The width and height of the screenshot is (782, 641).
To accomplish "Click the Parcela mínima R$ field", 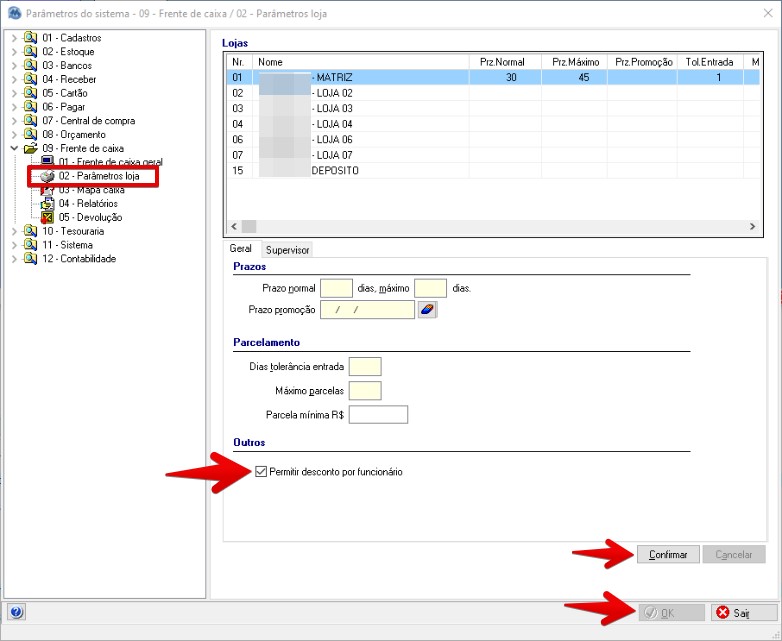I will (378, 415).
